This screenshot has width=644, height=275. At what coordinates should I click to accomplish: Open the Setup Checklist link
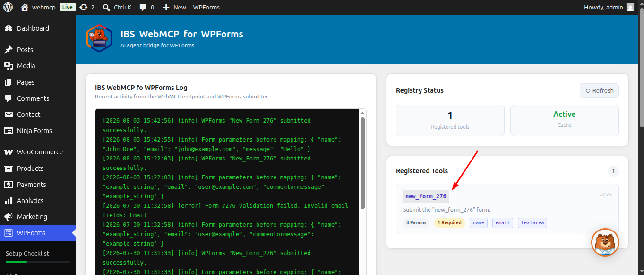27,253
